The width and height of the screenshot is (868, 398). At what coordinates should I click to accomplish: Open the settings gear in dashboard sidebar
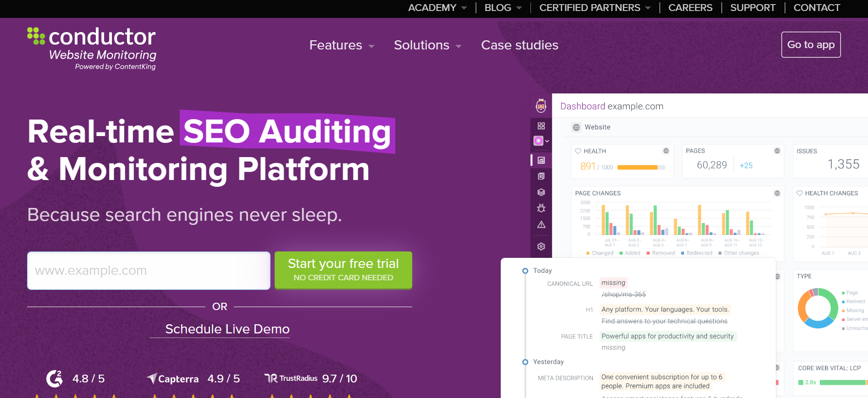541,246
